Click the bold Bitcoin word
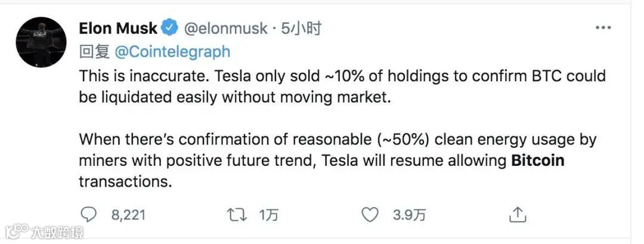 (538, 160)
